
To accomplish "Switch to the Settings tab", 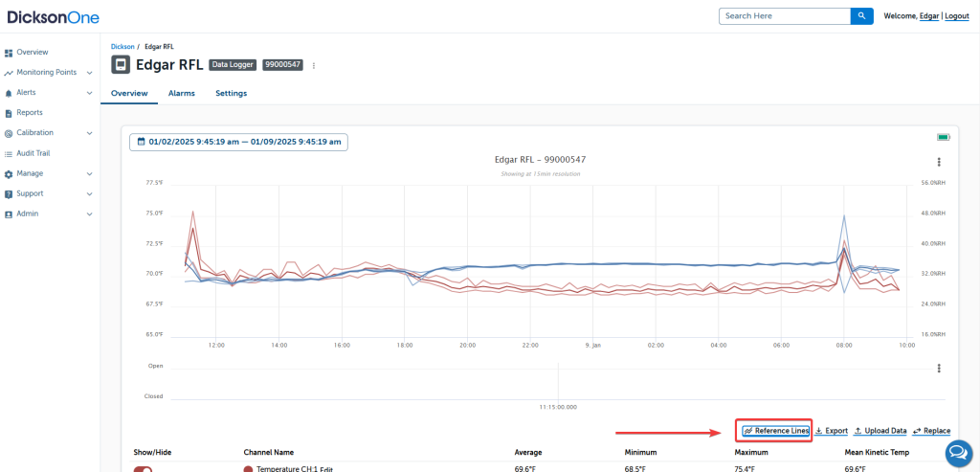I will pos(231,94).
